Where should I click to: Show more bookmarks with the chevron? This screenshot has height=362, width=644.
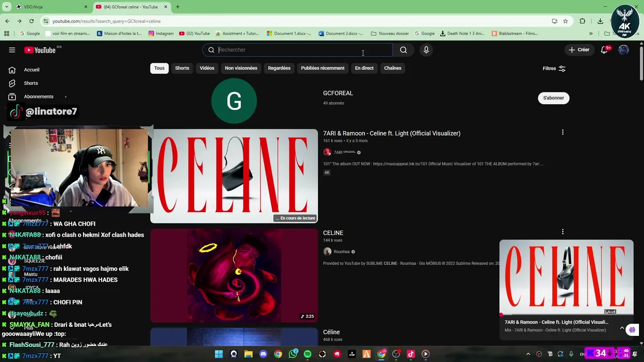pos(591,34)
